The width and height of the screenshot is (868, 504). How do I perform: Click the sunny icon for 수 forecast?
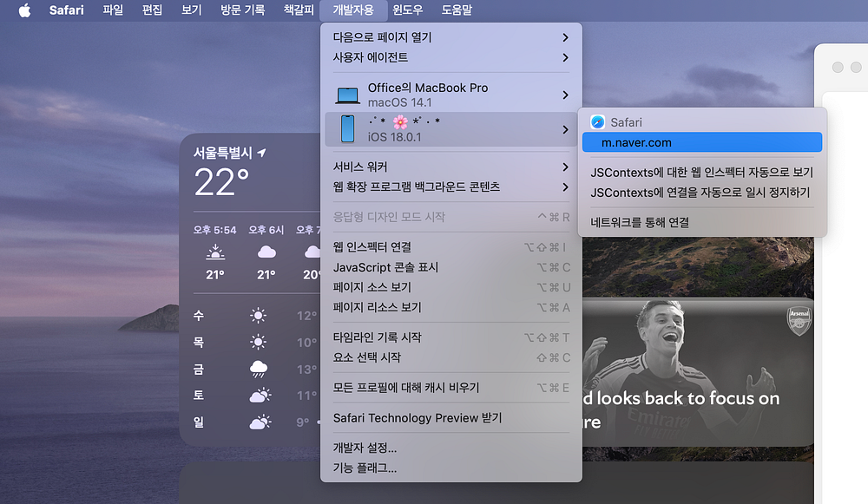[258, 316]
